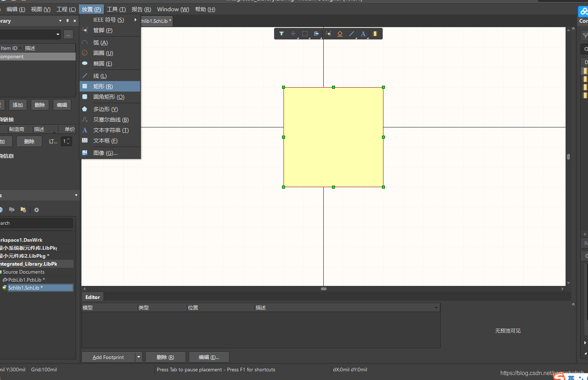Click the selection filter funnel icon

[x=281, y=34]
